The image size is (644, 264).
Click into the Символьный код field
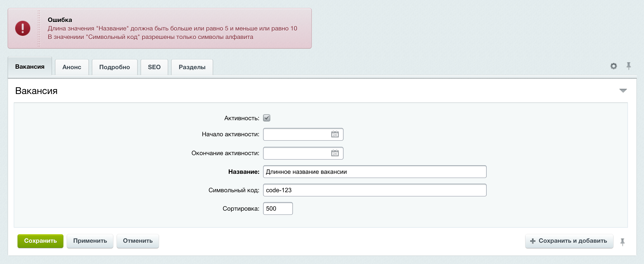pos(375,190)
